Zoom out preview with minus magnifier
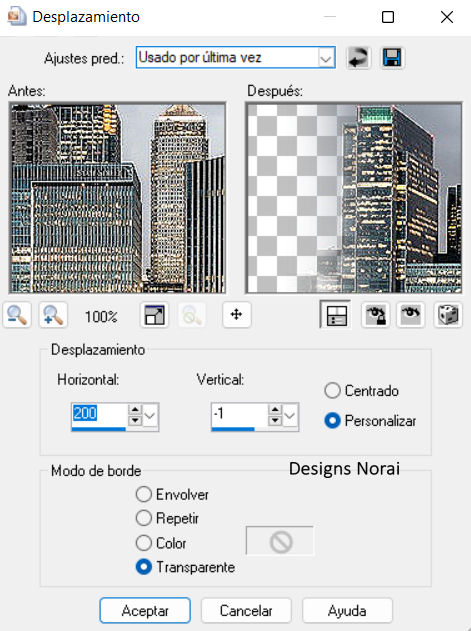This screenshot has height=631, width=471. 17,315
